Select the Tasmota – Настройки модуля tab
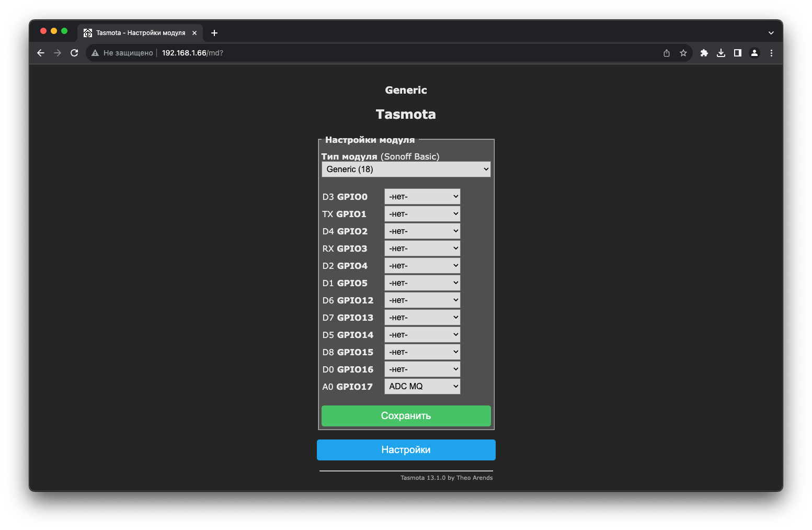Screen dimensions: 812x530 coord(140,33)
